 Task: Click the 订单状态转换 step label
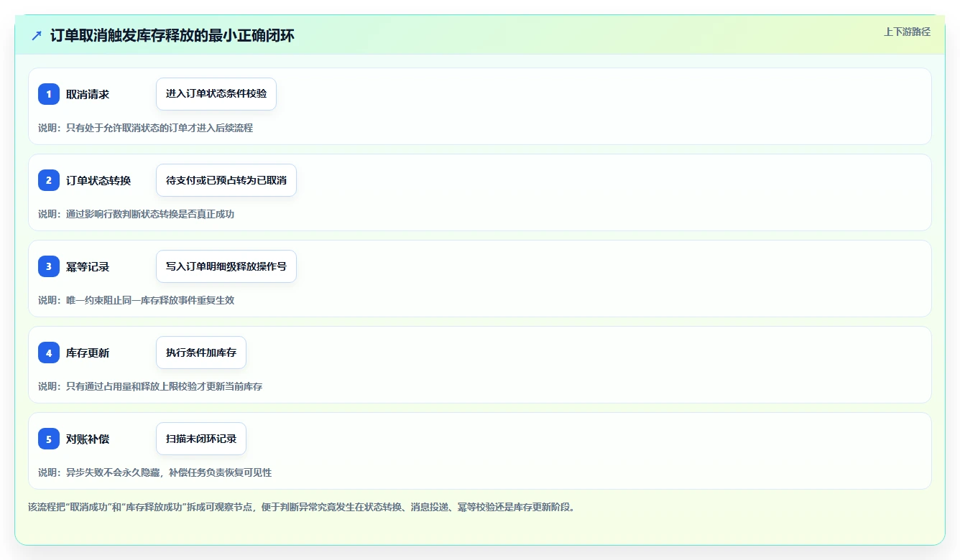pyautogui.click(x=98, y=180)
